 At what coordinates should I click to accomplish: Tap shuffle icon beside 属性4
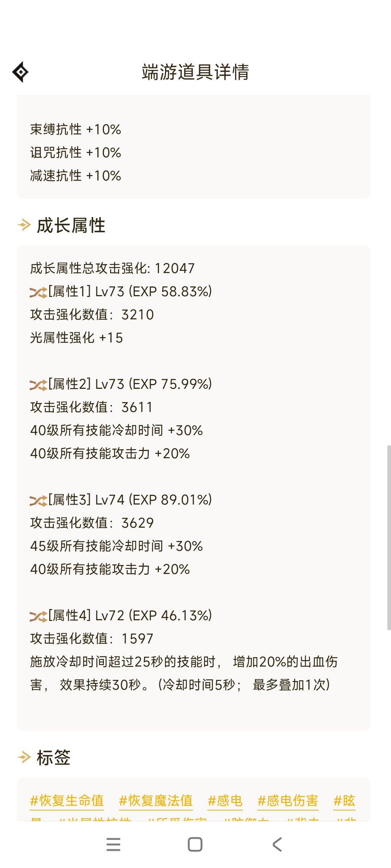38,616
